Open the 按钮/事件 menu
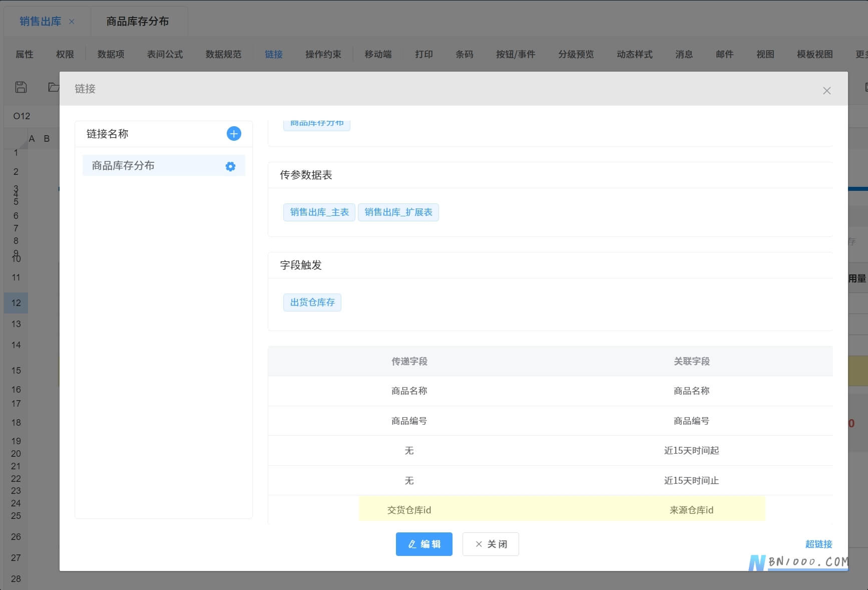The width and height of the screenshot is (868, 590). click(516, 54)
